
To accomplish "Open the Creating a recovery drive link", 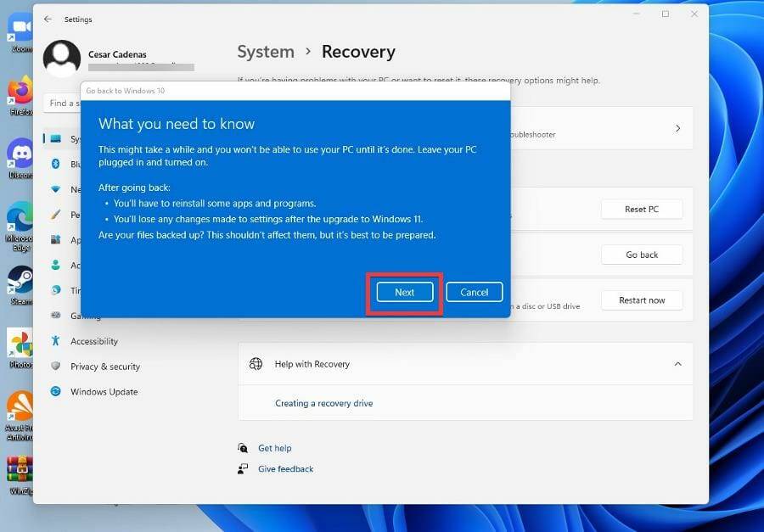I will (x=324, y=403).
